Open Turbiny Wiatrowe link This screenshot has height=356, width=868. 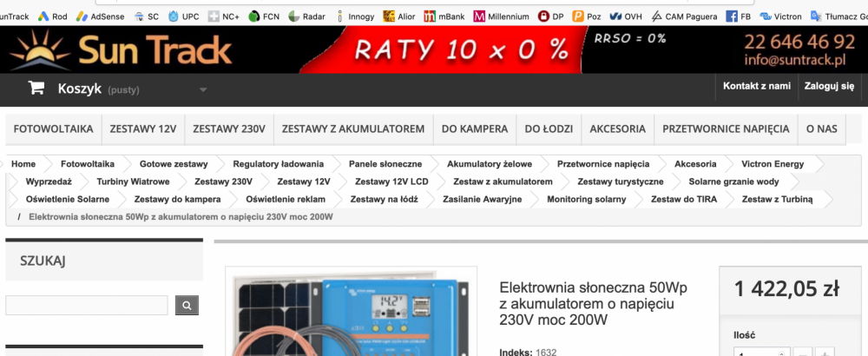(x=133, y=181)
